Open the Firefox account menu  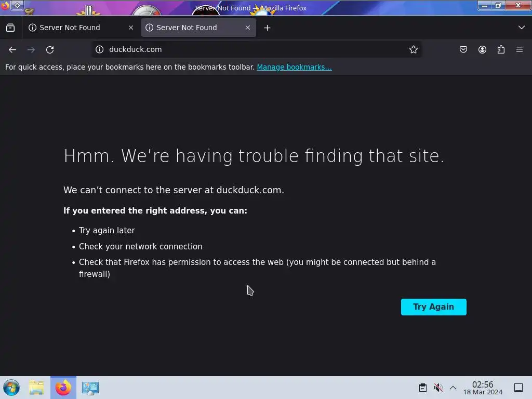point(482,49)
